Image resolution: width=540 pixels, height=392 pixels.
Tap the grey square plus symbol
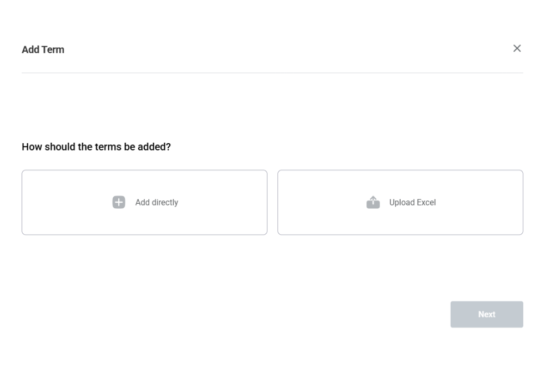point(119,203)
